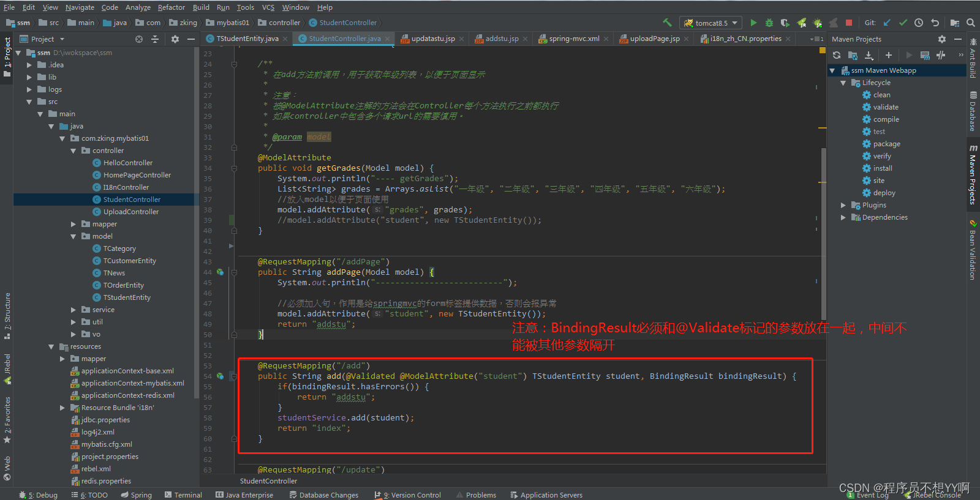The height and width of the screenshot is (500, 980).
Task: Select applicationContext-mybatis.xml file
Action: pos(132,383)
